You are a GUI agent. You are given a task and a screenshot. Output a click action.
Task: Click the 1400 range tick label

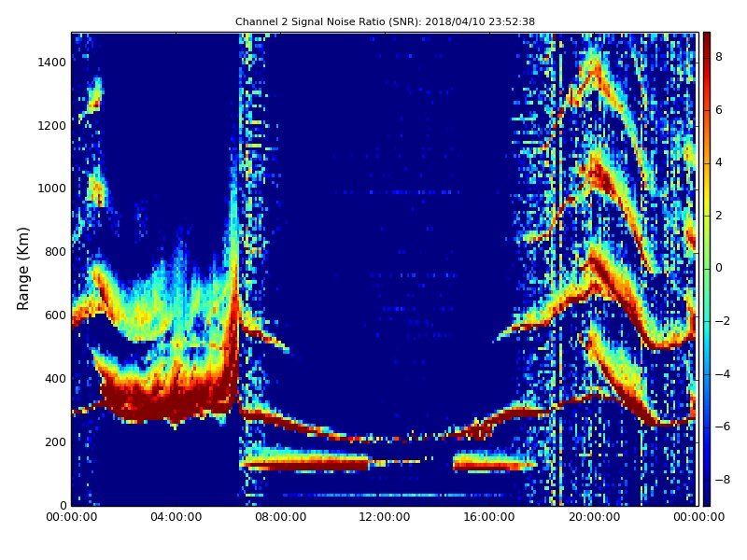(x=52, y=63)
